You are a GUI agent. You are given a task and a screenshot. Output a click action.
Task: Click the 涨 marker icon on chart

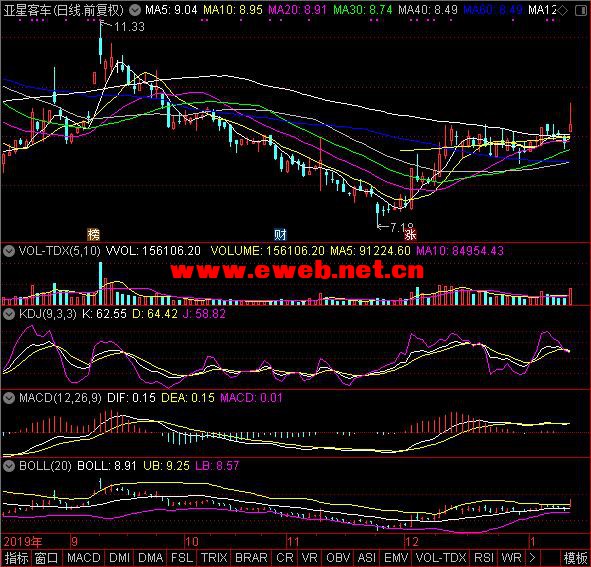click(x=410, y=234)
